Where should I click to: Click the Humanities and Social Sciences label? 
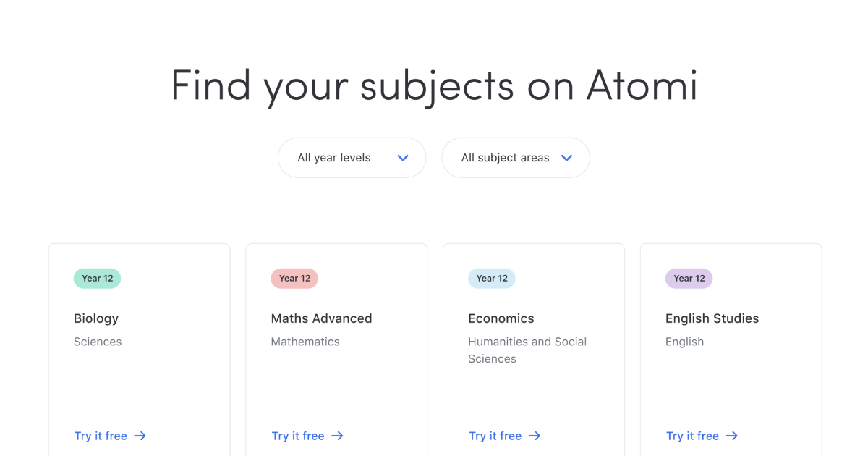[527, 350]
